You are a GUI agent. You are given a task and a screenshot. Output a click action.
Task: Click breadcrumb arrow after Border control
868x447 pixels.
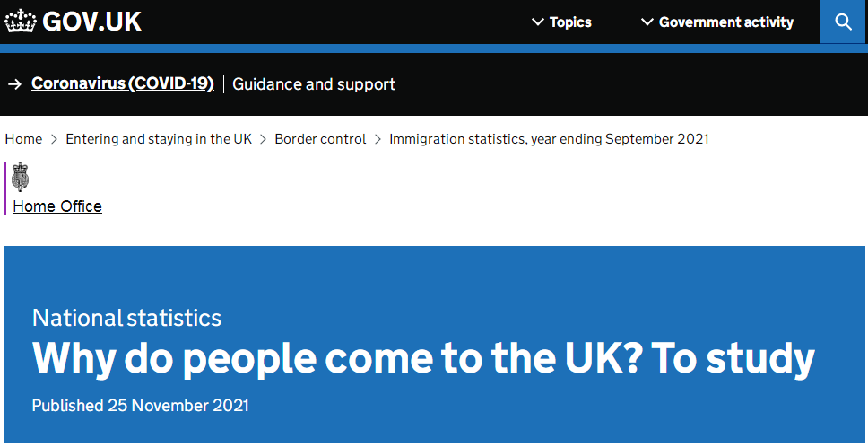378,139
